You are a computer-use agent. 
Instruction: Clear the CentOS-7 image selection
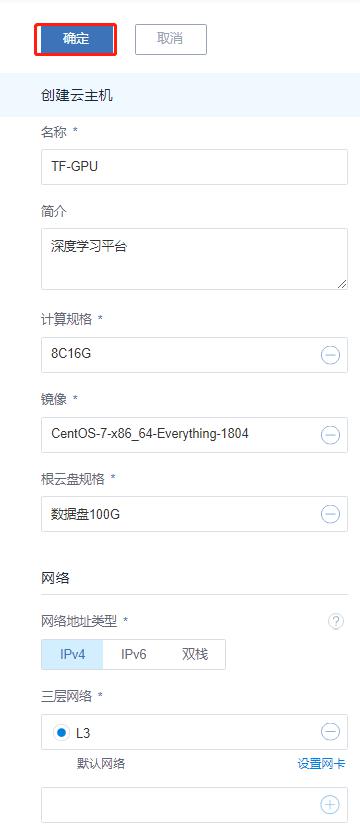[330, 435]
